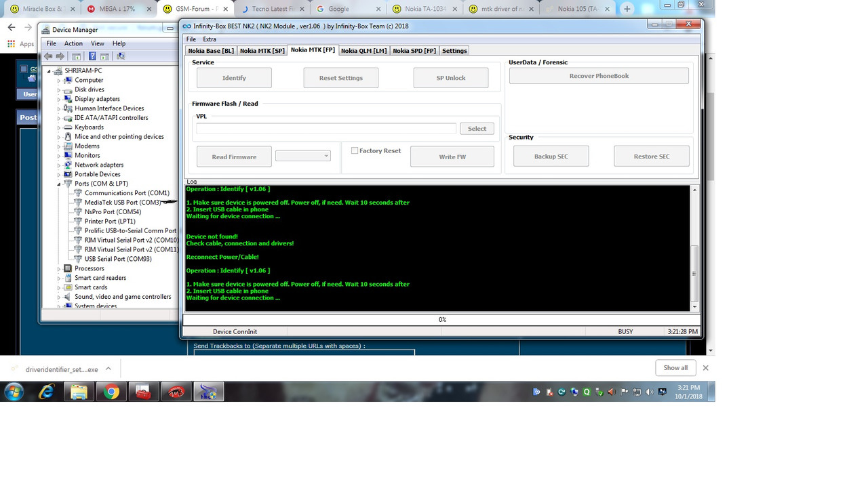Switch to the Nokia Base [BL] tab

[x=211, y=51]
